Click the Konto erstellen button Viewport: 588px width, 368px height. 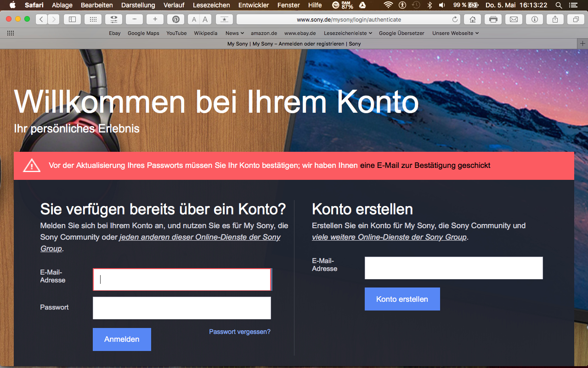click(x=402, y=299)
